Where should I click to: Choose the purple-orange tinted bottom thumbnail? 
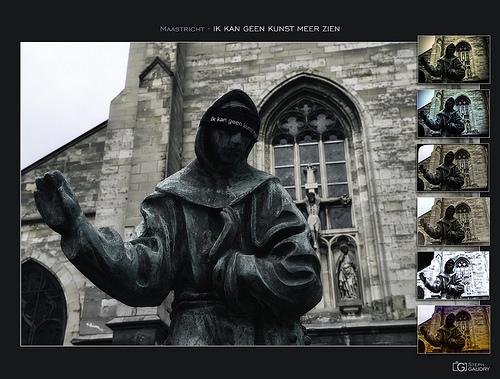pyautogui.click(x=454, y=329)
